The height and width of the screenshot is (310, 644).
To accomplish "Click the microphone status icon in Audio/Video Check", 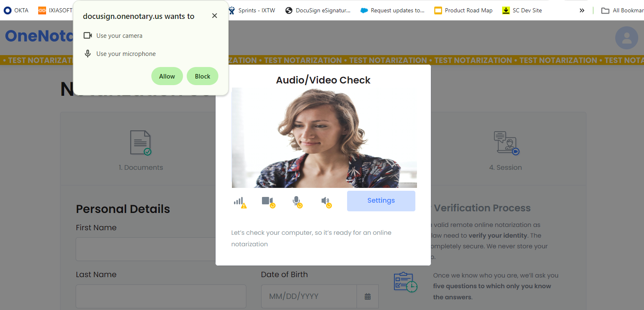I will pos(297,201).
